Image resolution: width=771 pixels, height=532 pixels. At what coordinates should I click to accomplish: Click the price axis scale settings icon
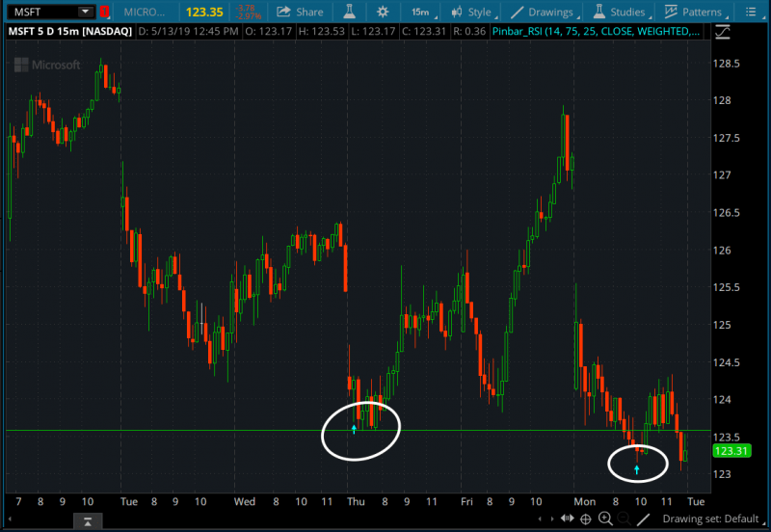pos(722,33)
